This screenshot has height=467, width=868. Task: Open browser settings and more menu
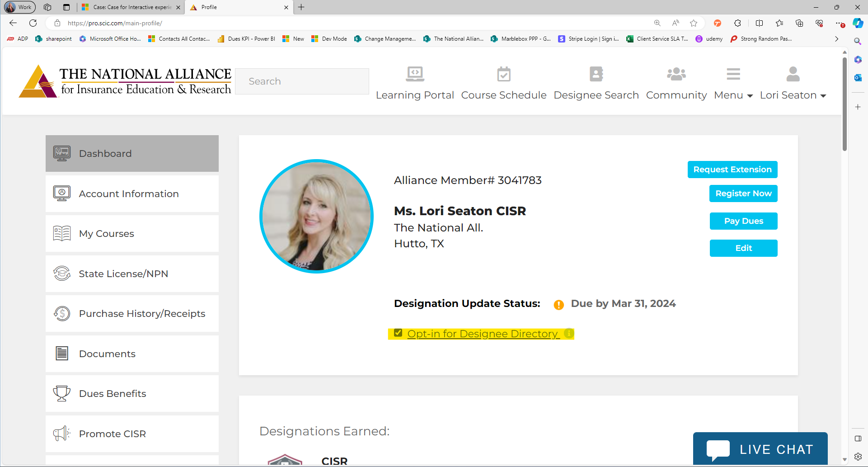[x=840, y=23]
